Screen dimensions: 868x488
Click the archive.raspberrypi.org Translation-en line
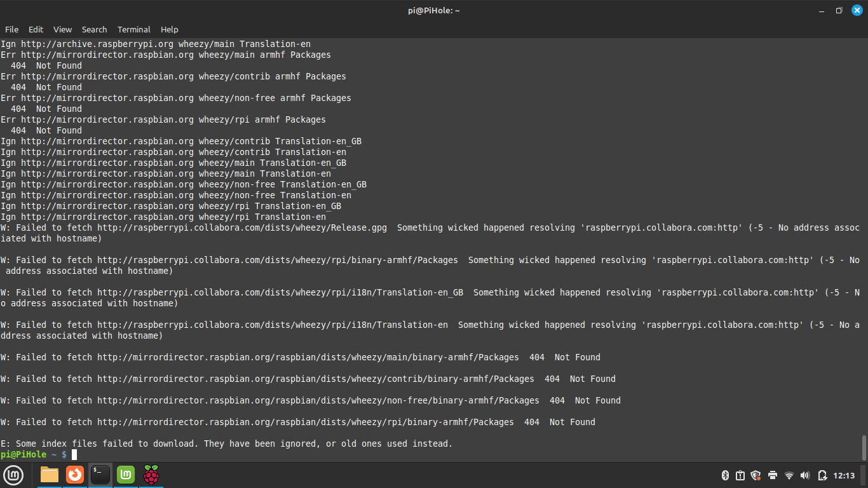155,44
